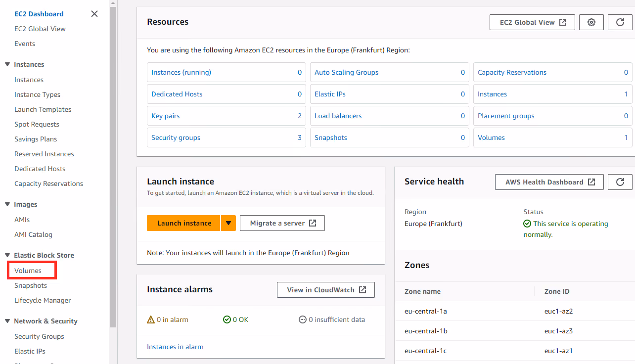Click Dedicated Hosts resource link
Image resolution: width=635 pixels, height=364 pixels.
tap(177, 94)
